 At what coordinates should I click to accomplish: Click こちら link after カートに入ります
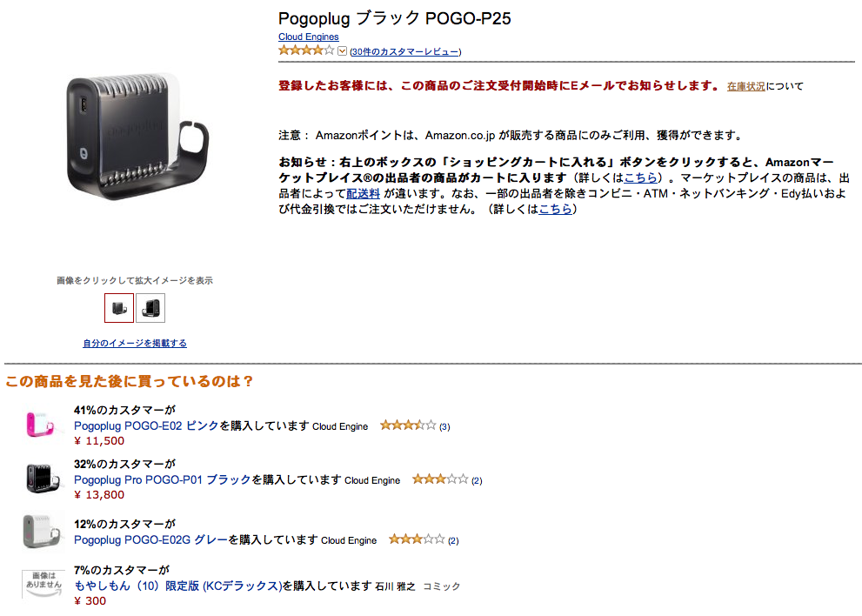coord(640,177)
